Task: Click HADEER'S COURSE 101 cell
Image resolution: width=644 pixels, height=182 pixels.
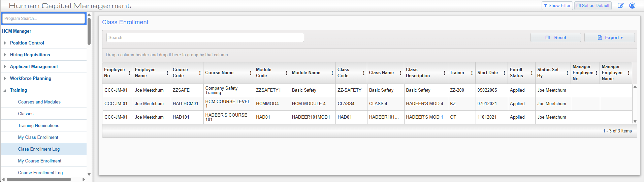Action: [x=229, y=117]
